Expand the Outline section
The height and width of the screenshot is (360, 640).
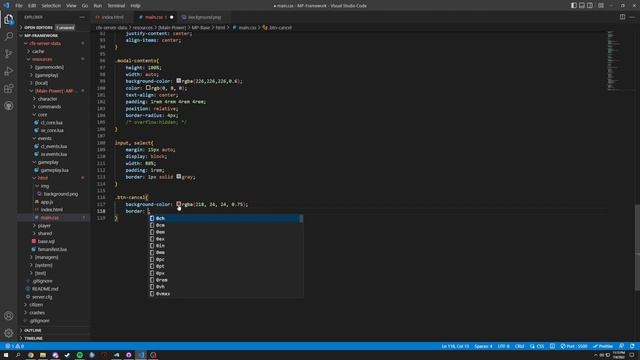pyautogui.click(x=33, y=330)
